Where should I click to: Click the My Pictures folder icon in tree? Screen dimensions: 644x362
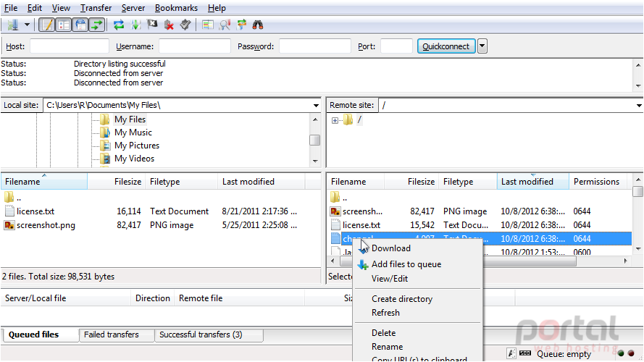[106, 146]
